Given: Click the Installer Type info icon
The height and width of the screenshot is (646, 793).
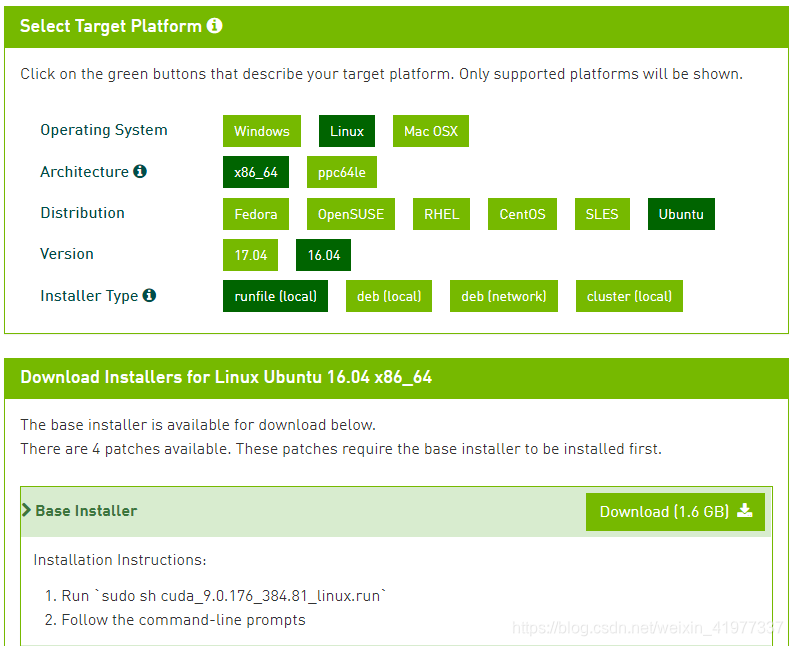Looking at the screenshot, I should [149, 295].
